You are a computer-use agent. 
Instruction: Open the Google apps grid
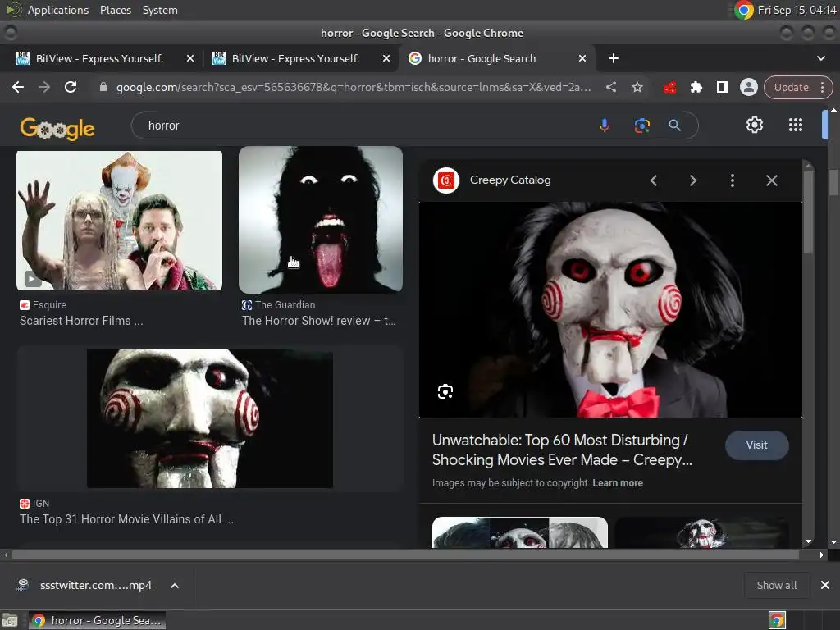point(796,125)
